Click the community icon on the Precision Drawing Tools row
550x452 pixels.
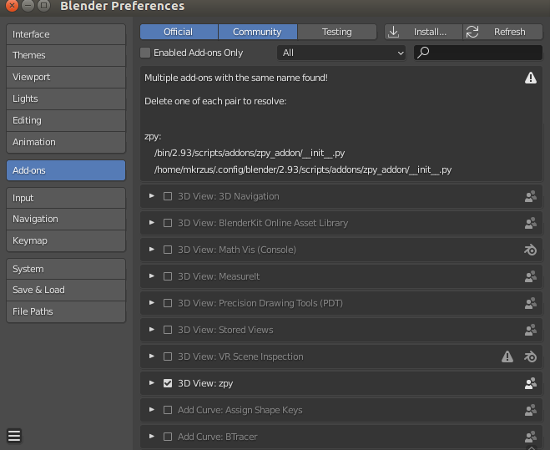530,303
